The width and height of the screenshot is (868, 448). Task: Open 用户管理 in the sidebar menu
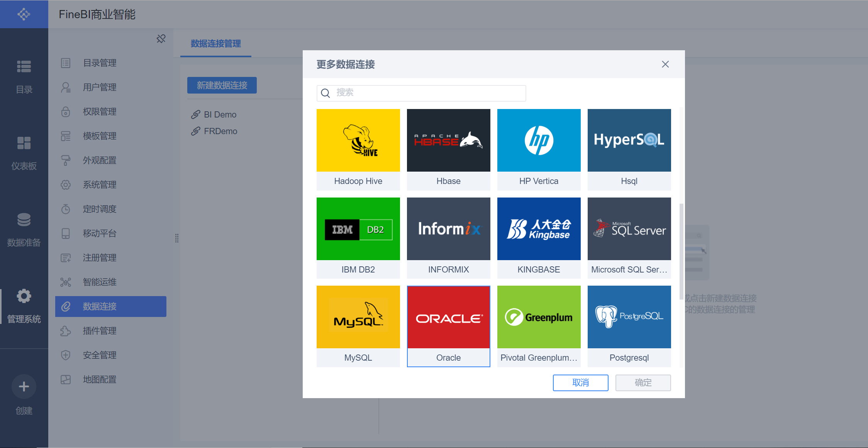point(100,87)
